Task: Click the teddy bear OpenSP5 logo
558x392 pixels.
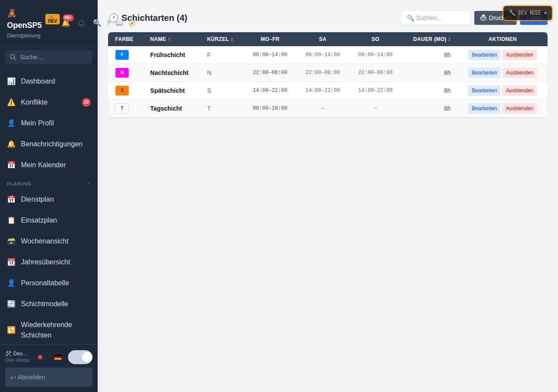Action: click(11, 13)
